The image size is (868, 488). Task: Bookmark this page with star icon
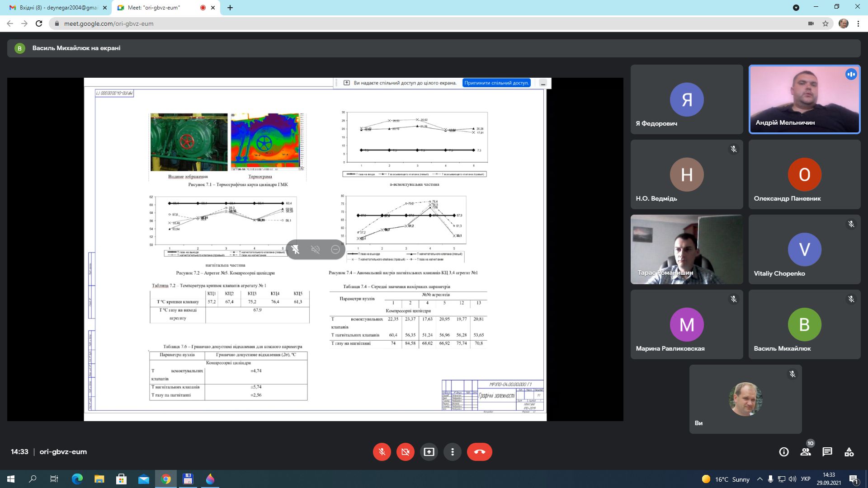826,23
